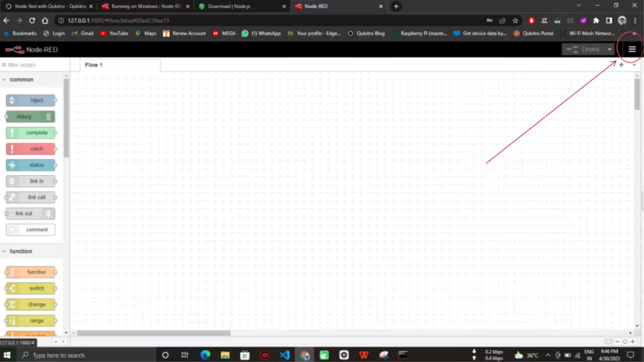
Task: Open the flow list dropdown arrow
Action: pos(634,65)
